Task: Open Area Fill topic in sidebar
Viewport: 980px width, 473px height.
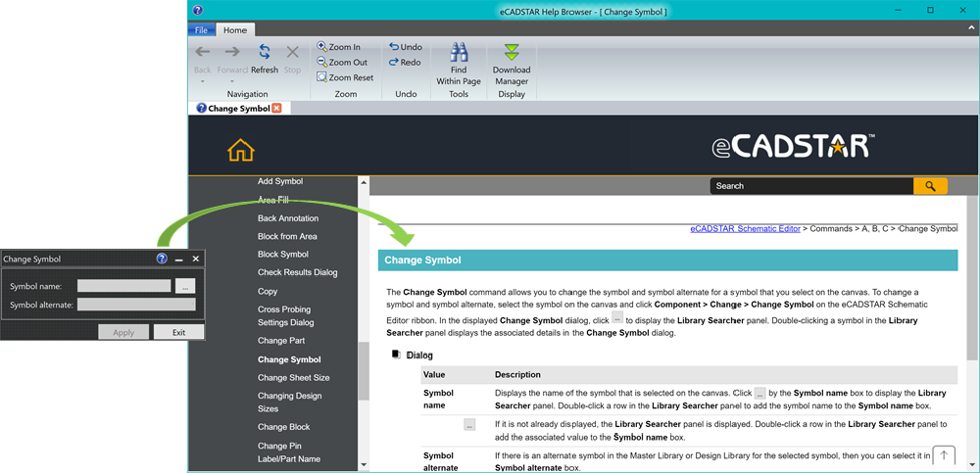Action: tap(273, 200)
